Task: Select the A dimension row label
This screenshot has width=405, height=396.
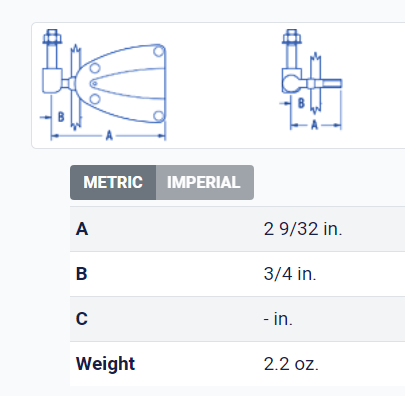Action: pos(82,229)
